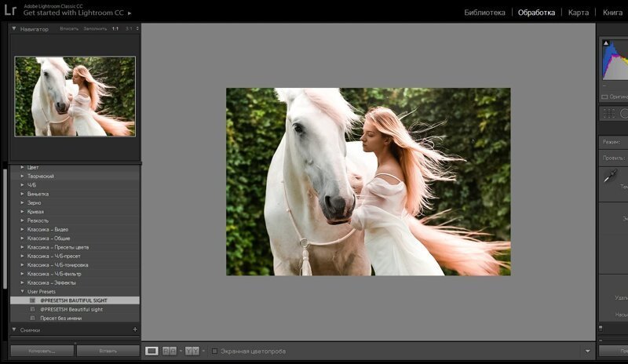Click the main horse and woman photo
628x364 pixels.
(x=368, y=181)
